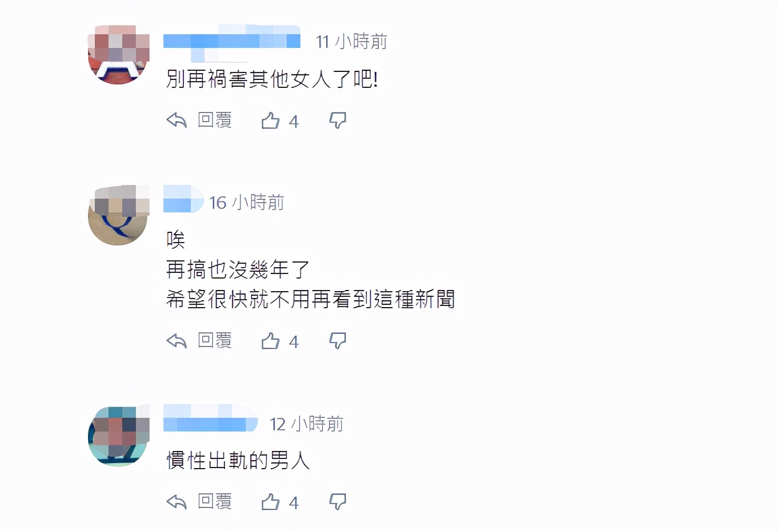This screenshot has width=778, height=532.
Task: Open avatar of the 16 小時前 commenter
Action: (119, 215)
